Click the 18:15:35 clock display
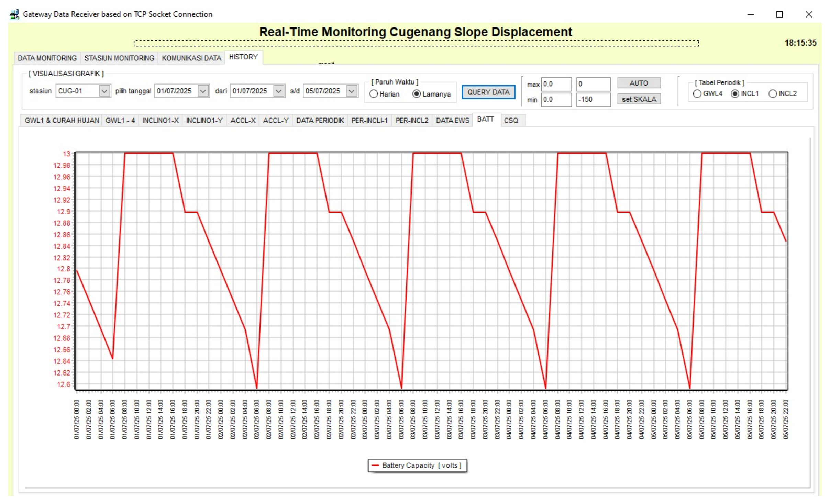The height and width of the screenshot is (504, 830). pyautogui.click(x=800, y=43)
